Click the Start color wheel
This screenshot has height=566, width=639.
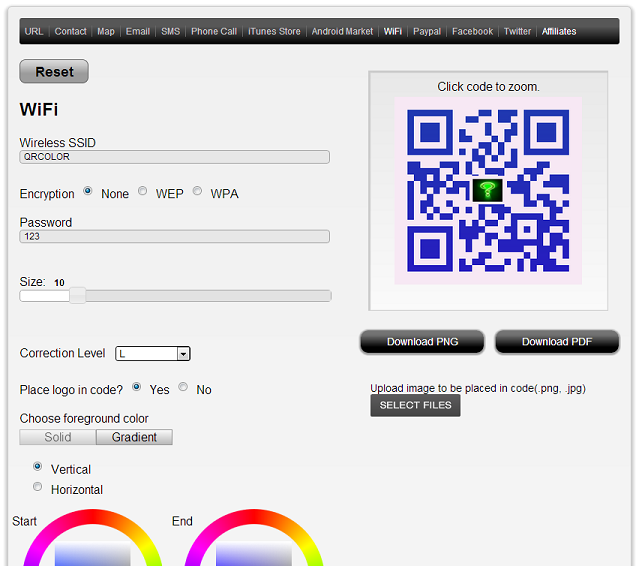point(93,538)
